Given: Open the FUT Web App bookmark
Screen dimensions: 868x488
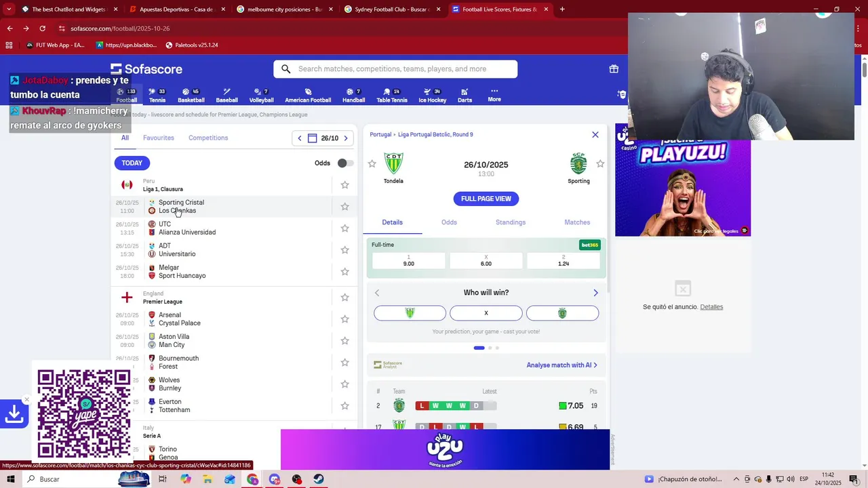Looking at the screenshot, I should point(55,45).
